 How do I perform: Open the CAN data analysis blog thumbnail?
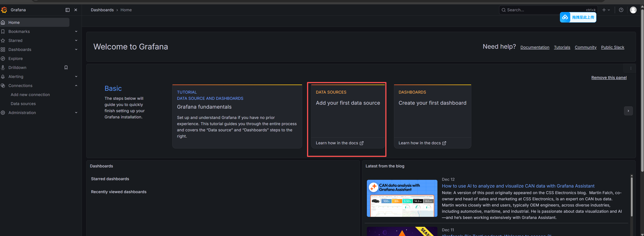[x=402, y=198]
